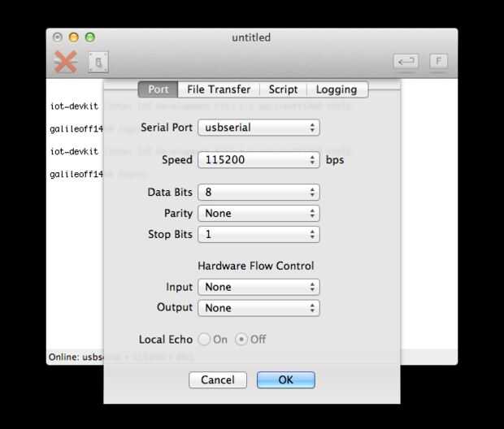
Task: Open the Stop Bits dropdown
Action: [259, 234]
